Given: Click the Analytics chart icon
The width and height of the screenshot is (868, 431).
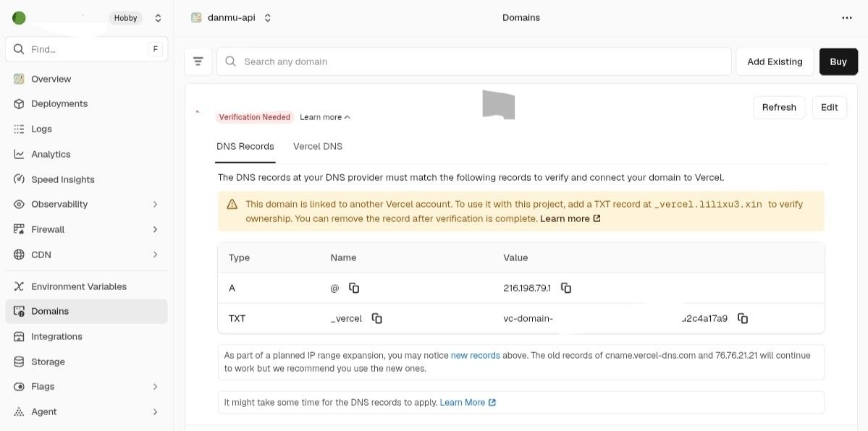Looking at the screenshot, I should click(x=19, y=154).
